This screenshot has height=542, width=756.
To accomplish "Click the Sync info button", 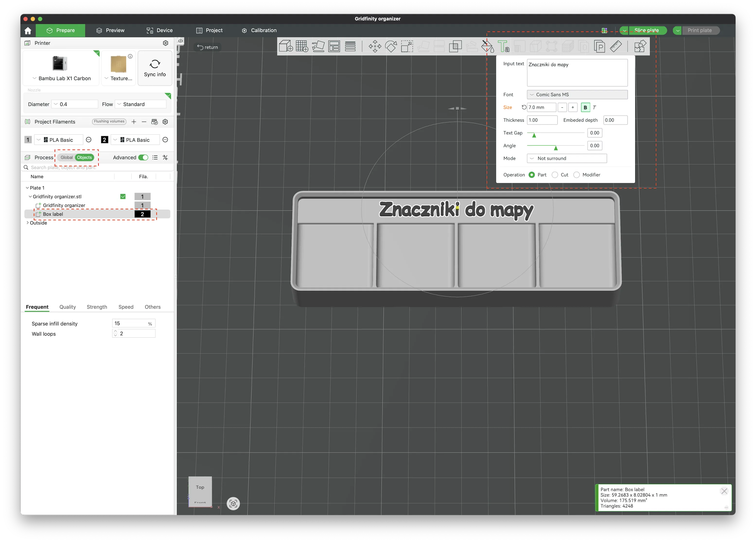I will coord(155,68).
